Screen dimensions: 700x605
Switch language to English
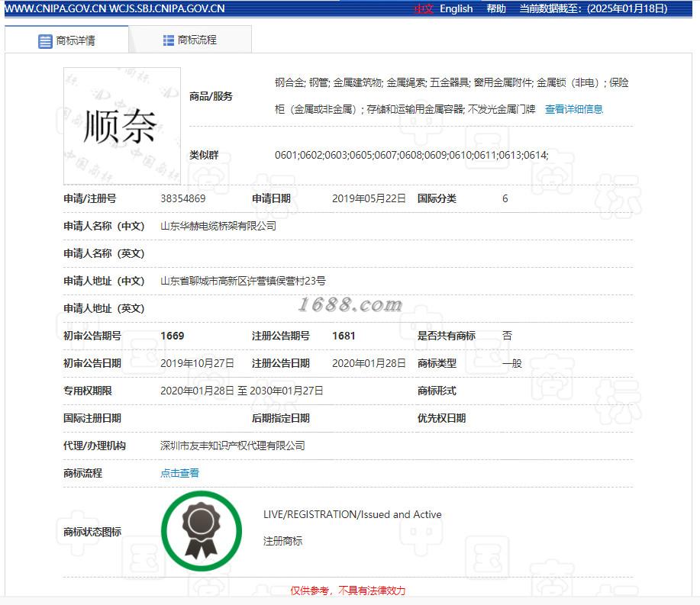[456, 8]
